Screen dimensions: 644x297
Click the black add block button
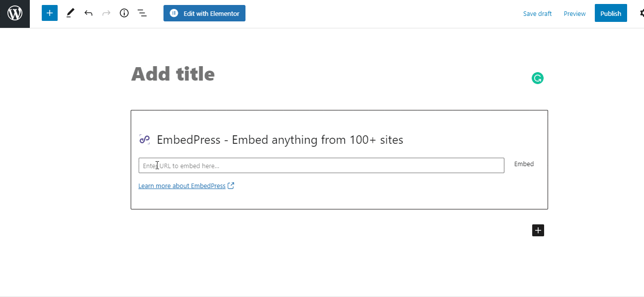click(x=538, y=230)
